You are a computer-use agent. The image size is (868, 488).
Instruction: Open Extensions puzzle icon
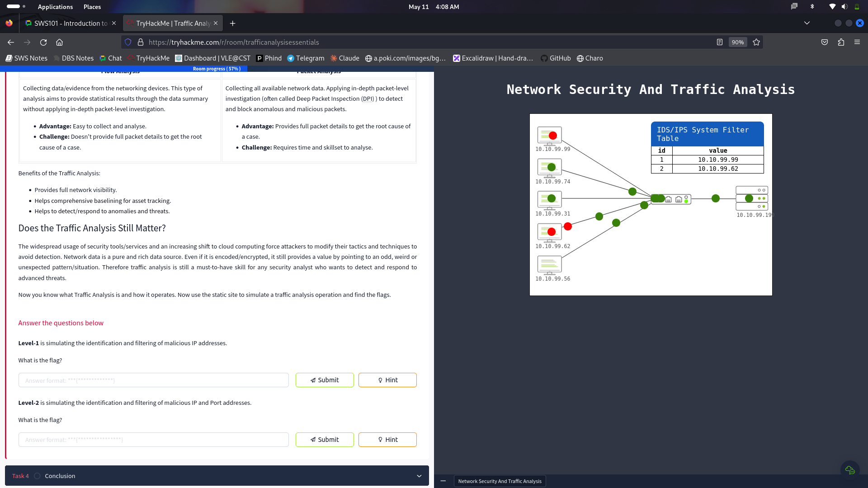[841, 42]
